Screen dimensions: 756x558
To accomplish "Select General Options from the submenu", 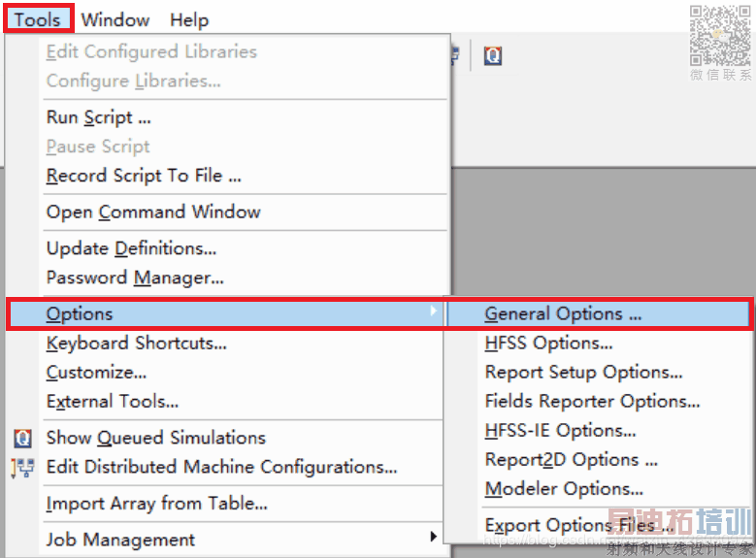I will pyautogui.click(x=563, y=313).
